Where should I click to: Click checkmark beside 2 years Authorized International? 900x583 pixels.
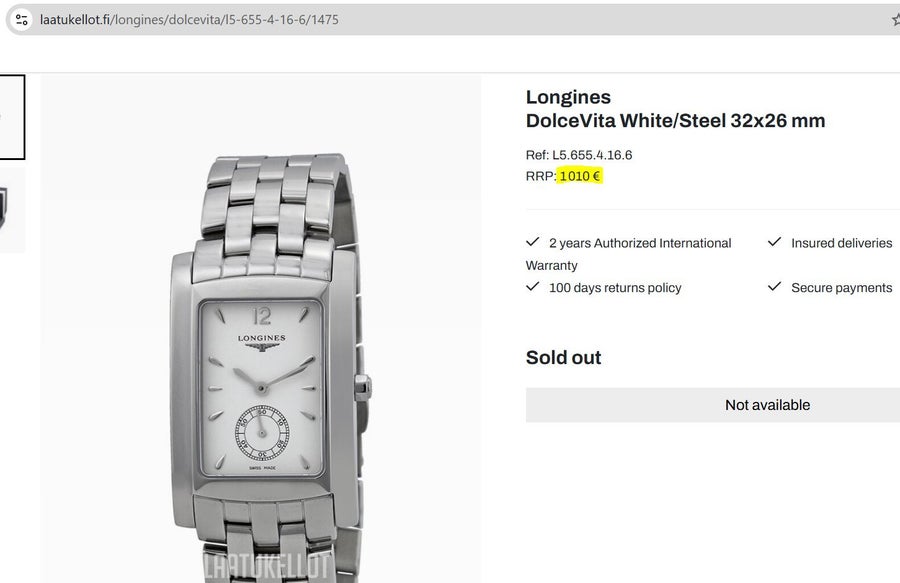tap(533, 242)
